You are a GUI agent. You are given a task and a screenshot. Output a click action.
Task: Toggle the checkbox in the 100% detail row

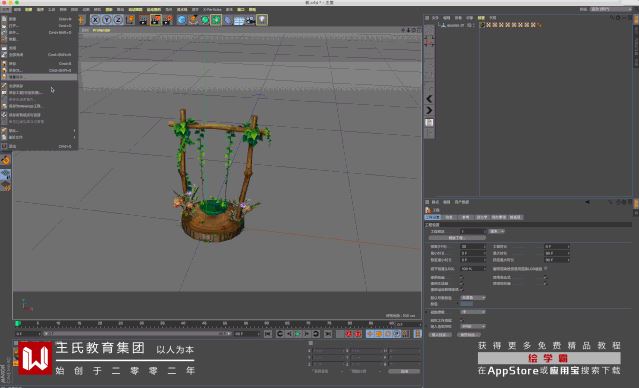click(x=546, y=269)
